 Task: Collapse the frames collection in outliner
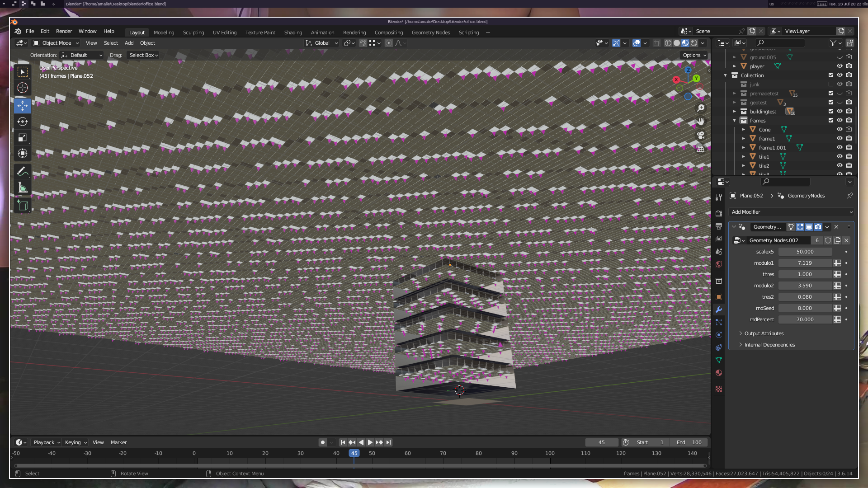click(735, 121)
